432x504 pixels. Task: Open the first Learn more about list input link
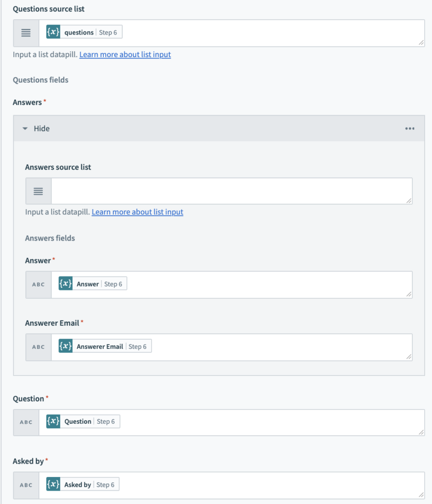[x=124, y=54]
